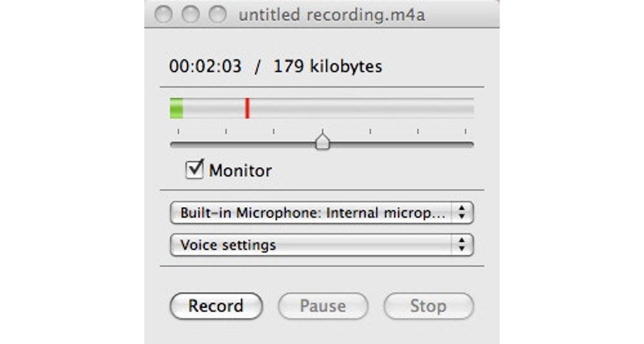Click the 179 kilobytes file size text
This screenshot has width=644, height=344.
coord(328,66)
